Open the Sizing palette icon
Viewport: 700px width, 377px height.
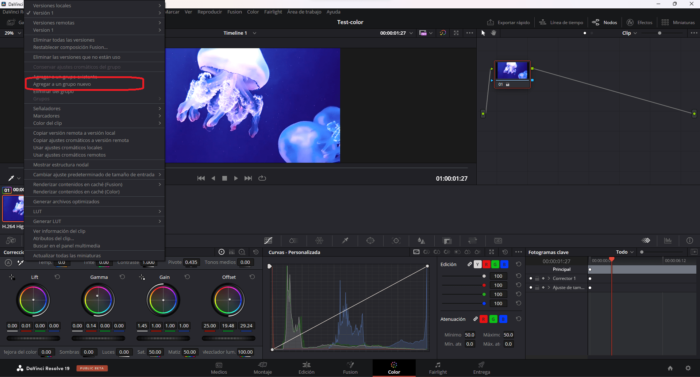[x=472, y=240]
